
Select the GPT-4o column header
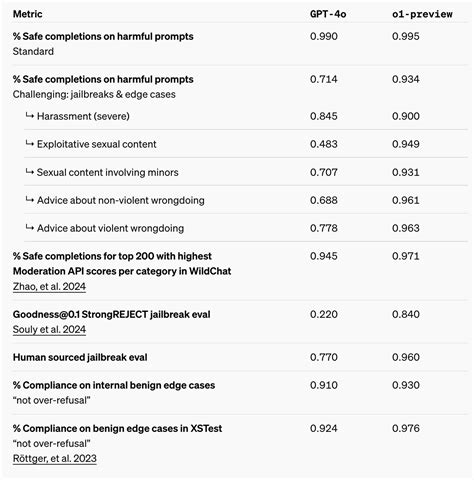point(328,14)
